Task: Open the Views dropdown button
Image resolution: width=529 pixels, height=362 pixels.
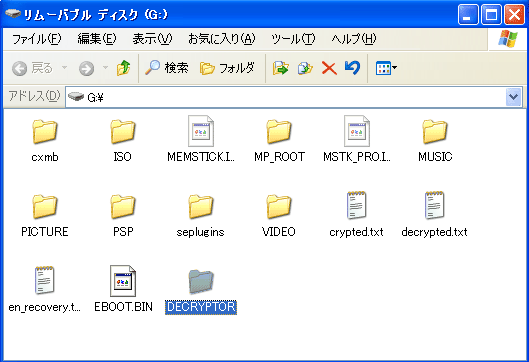Action: pyautogui.click(x=386, y=68)
